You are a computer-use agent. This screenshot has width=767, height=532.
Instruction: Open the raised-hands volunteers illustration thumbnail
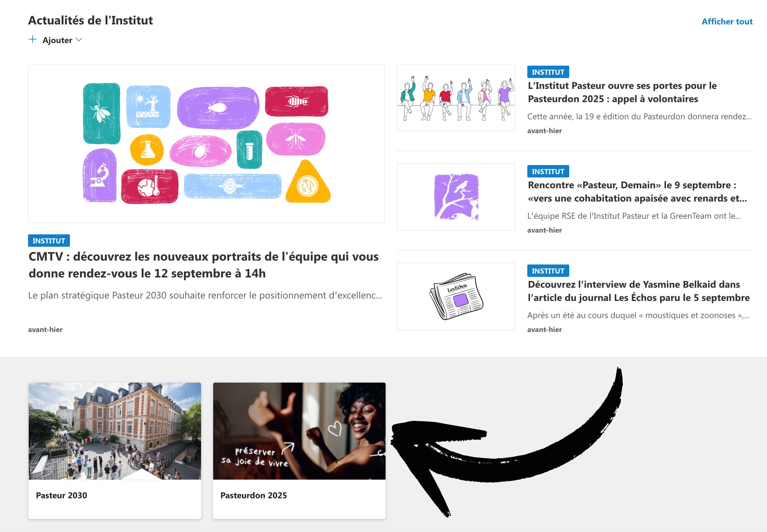coord(456,98)
